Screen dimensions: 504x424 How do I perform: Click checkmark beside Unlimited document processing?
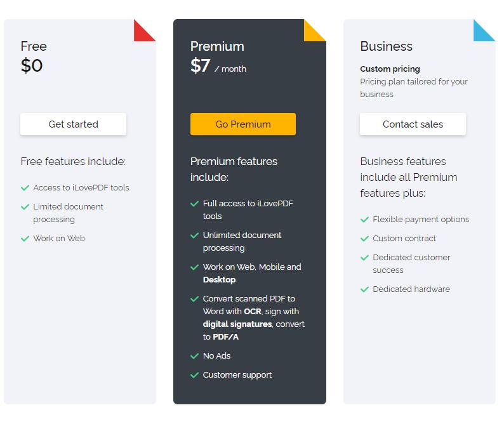(x=195, y=235)
